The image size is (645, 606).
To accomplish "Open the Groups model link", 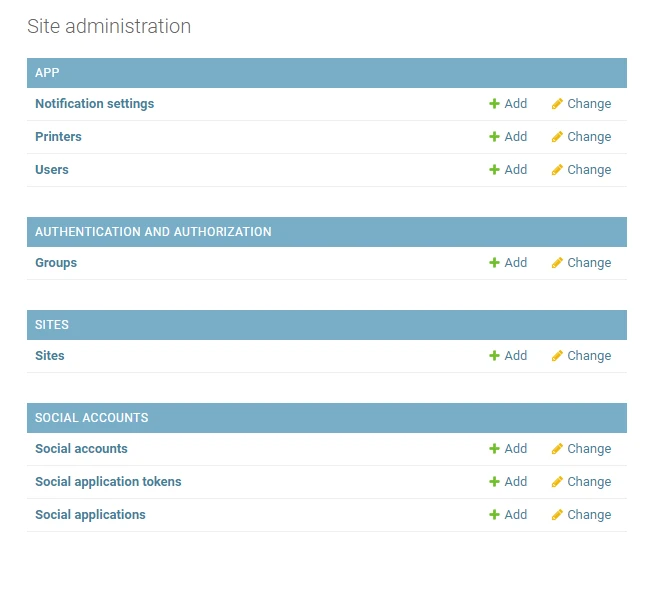I will coord(56,263).
